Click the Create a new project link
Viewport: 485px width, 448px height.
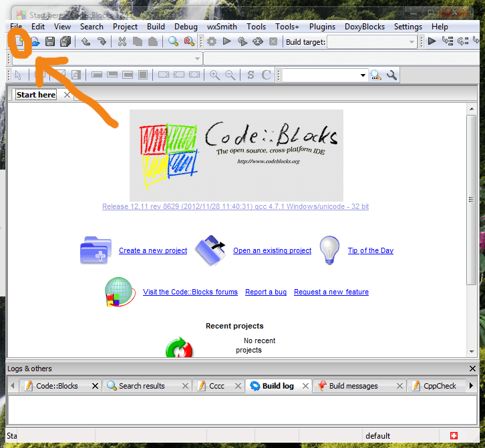(153, 250)
